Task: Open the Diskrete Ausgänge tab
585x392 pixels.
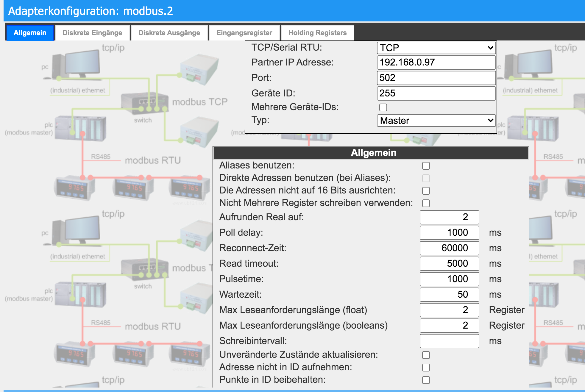Action: click(x=169, y=33)
